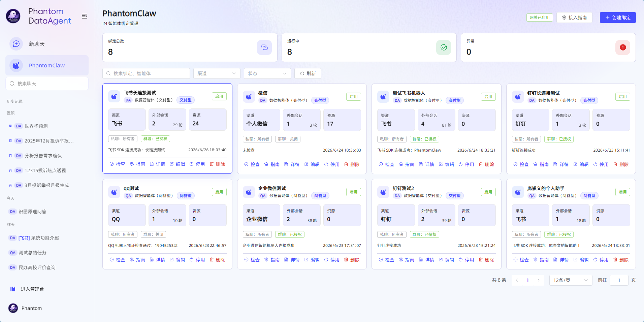Click the 网关已启用 status tag
Viewport: 644px width, 322px height.
click(540, 18)
